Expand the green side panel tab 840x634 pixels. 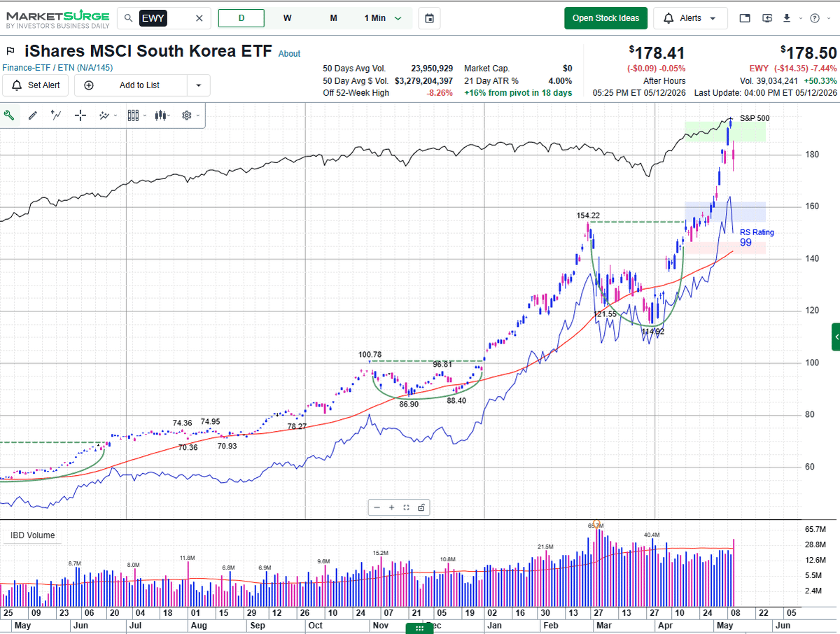click(x=836, y=337)
